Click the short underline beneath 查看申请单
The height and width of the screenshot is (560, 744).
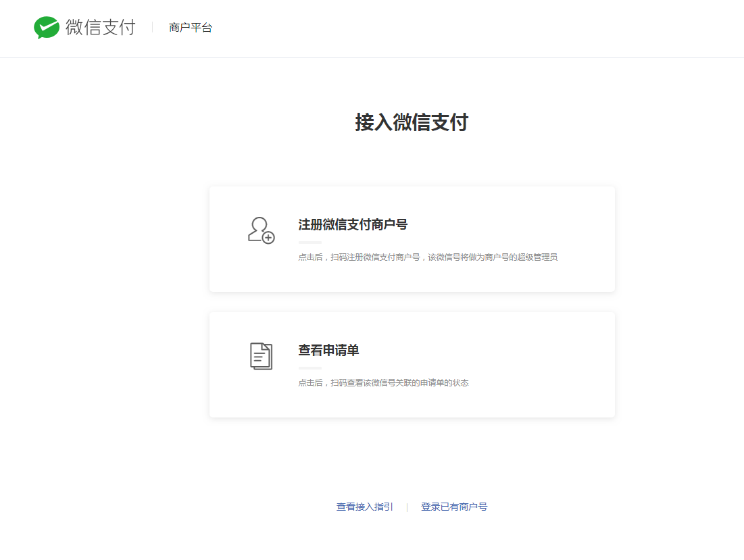310,367
